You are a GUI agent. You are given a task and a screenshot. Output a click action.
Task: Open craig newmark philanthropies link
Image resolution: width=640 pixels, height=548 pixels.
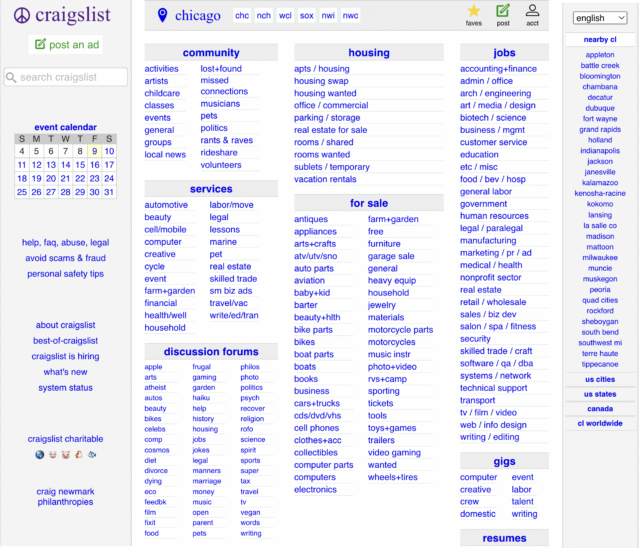point(65,497)
